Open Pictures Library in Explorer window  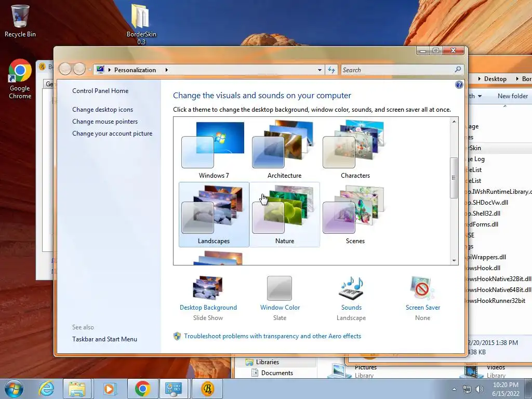(x=352, y=371)
